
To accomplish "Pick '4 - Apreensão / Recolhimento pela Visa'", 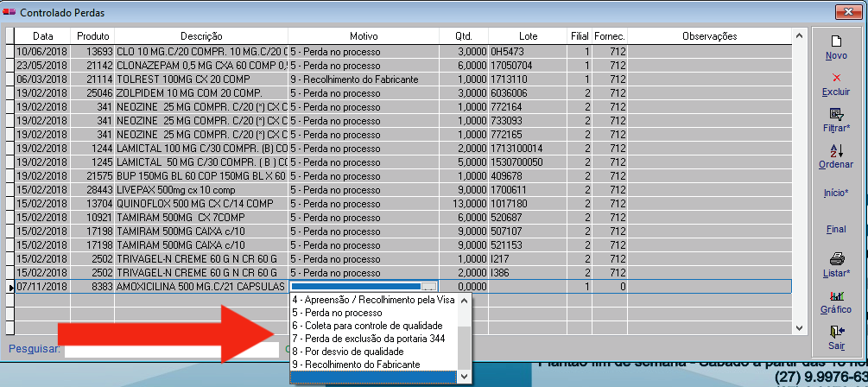I will pos(373,300).
